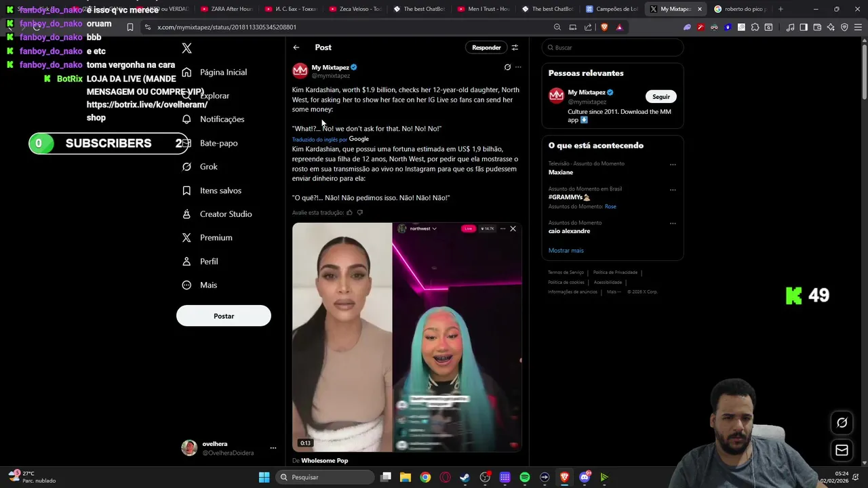This screenshot has height=488, width=868.
Task: Open the floating Grok button at bottom right
Action: [842, 423]
